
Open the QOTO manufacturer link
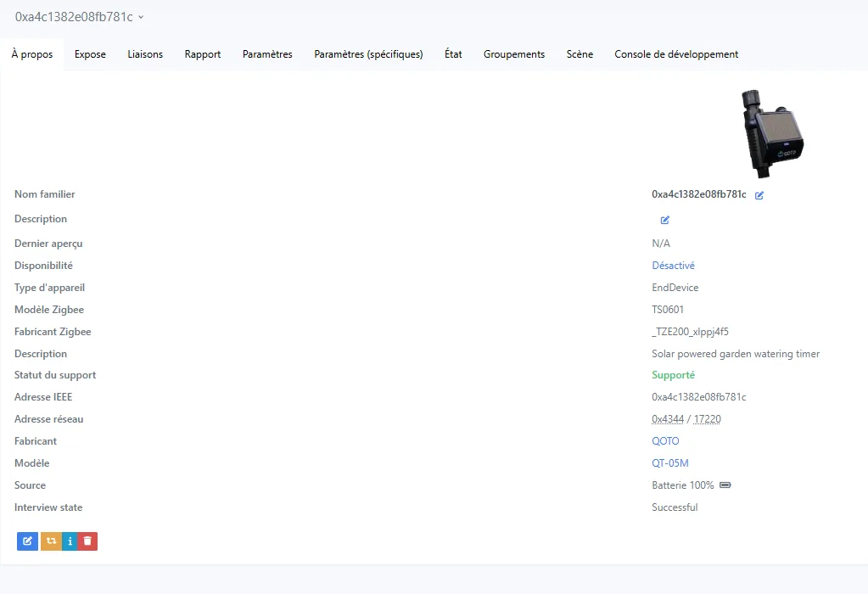[665, 441]
